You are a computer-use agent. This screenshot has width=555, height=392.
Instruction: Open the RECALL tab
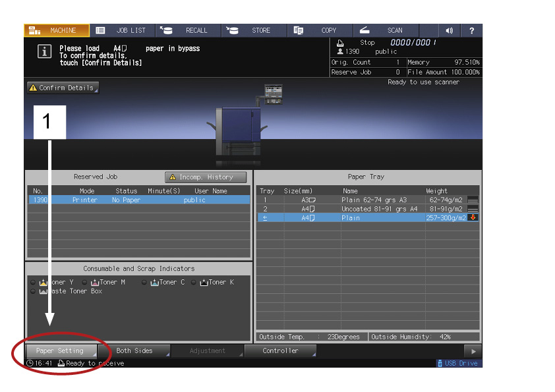click(189, 30)
